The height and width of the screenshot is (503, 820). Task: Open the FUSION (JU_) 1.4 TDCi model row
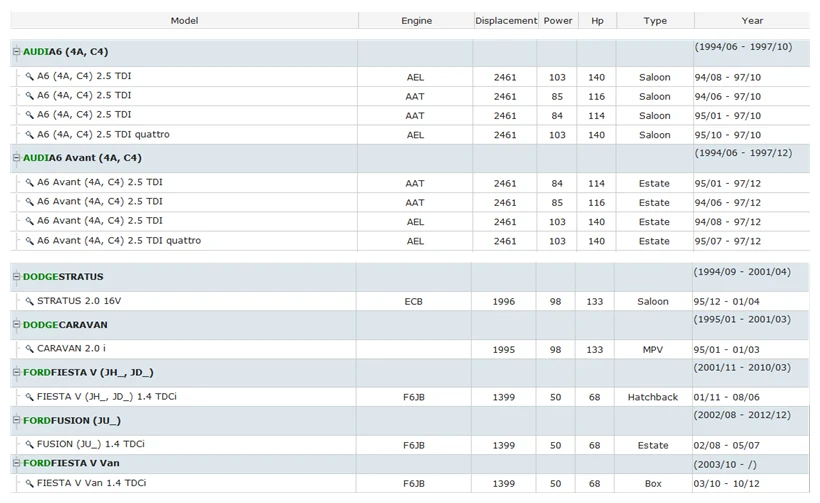coord(90,444)
